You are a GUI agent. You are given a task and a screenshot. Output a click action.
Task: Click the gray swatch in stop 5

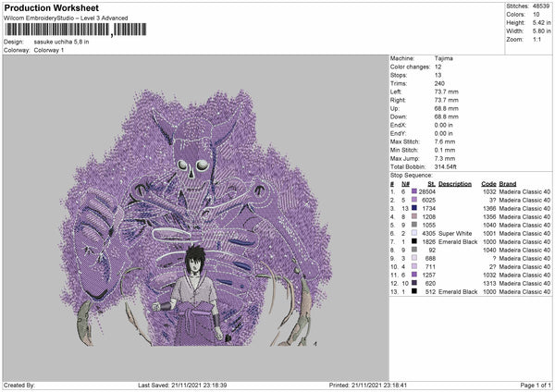click(x=414, y=225)
